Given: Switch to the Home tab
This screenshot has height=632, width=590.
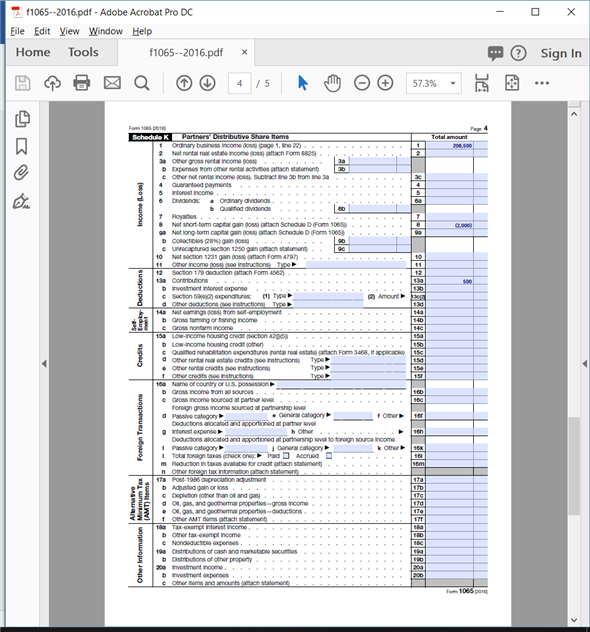Looking at the screenshot, I should tap(33, 52).
